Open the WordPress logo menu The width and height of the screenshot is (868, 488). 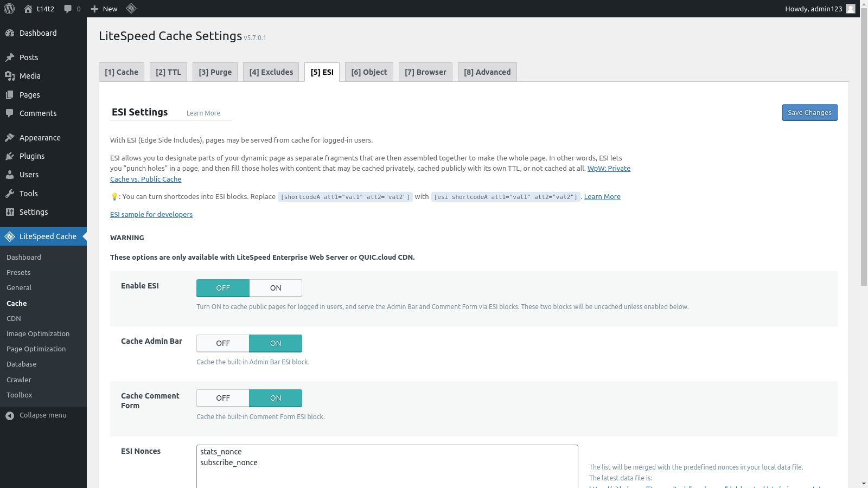click(9, 9)
